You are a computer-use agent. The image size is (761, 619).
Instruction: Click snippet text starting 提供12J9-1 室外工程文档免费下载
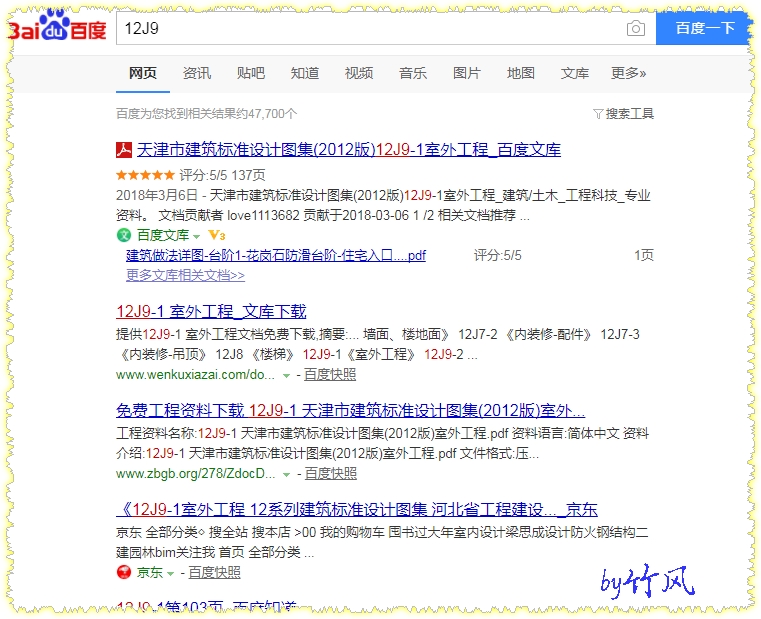378,345
